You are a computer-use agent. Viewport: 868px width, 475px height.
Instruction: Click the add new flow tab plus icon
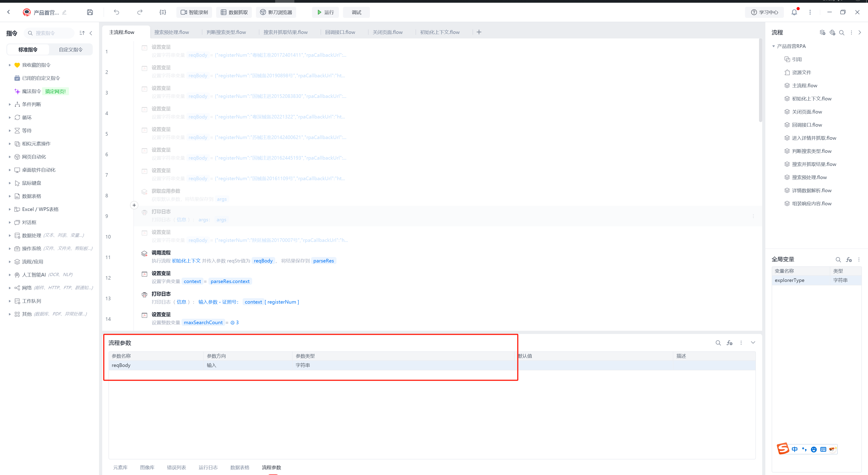tap(479, 32)
